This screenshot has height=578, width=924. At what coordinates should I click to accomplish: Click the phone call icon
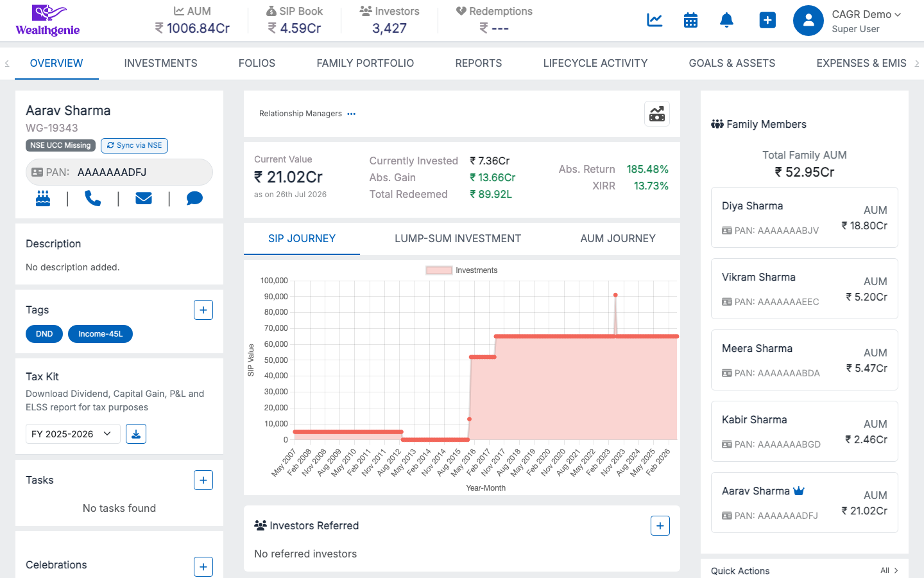pos(93,198)
